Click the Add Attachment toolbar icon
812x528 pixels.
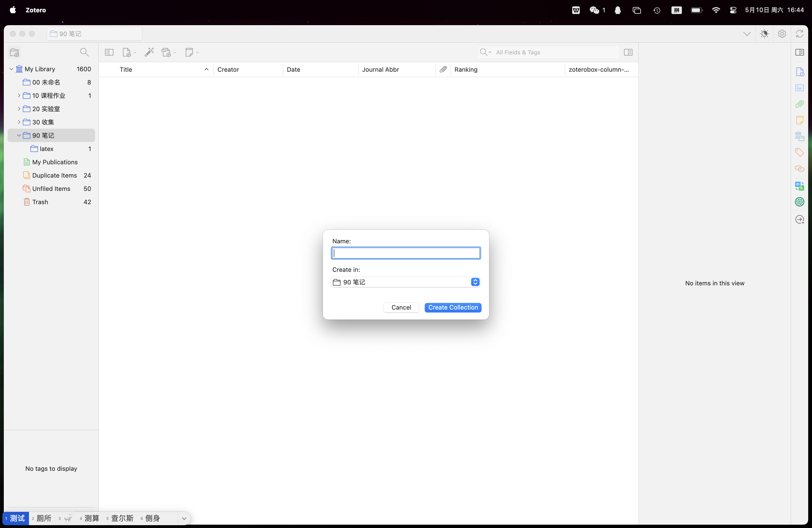click(x=166, y=52)
